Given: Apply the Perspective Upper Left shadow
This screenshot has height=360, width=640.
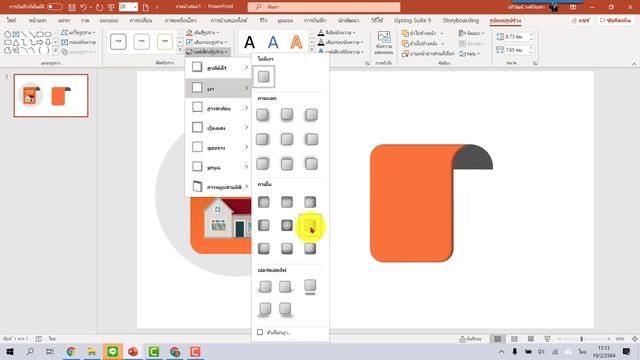Looking at the screenshot, I should pyautogui.click(x=265, y=287).
